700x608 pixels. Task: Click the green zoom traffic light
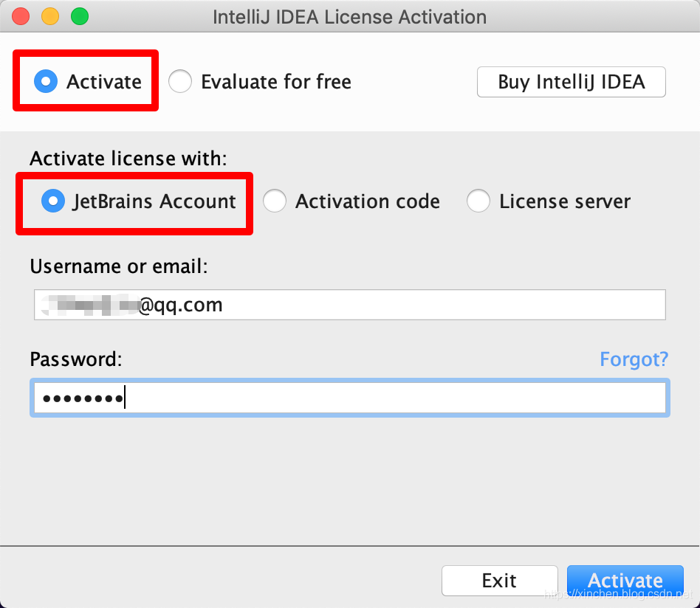tap(78, 15)
